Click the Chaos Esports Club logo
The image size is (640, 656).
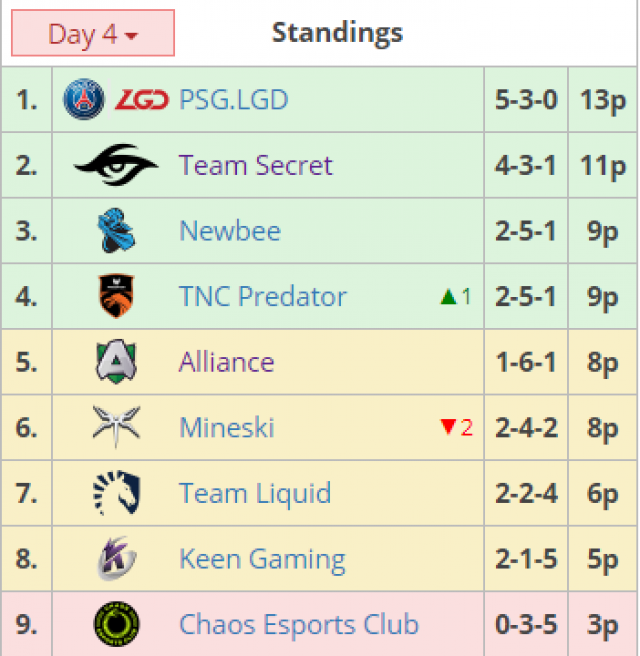(x=116, y=624)
